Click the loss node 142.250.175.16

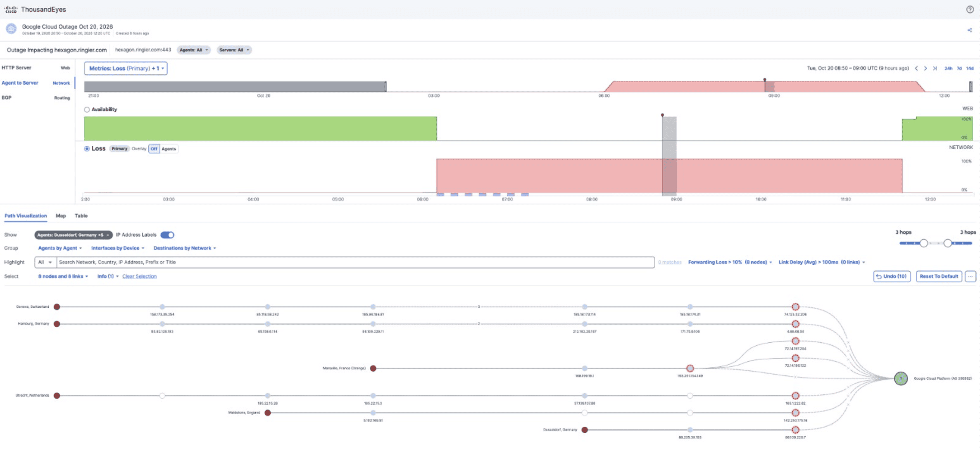coord(795,413)
